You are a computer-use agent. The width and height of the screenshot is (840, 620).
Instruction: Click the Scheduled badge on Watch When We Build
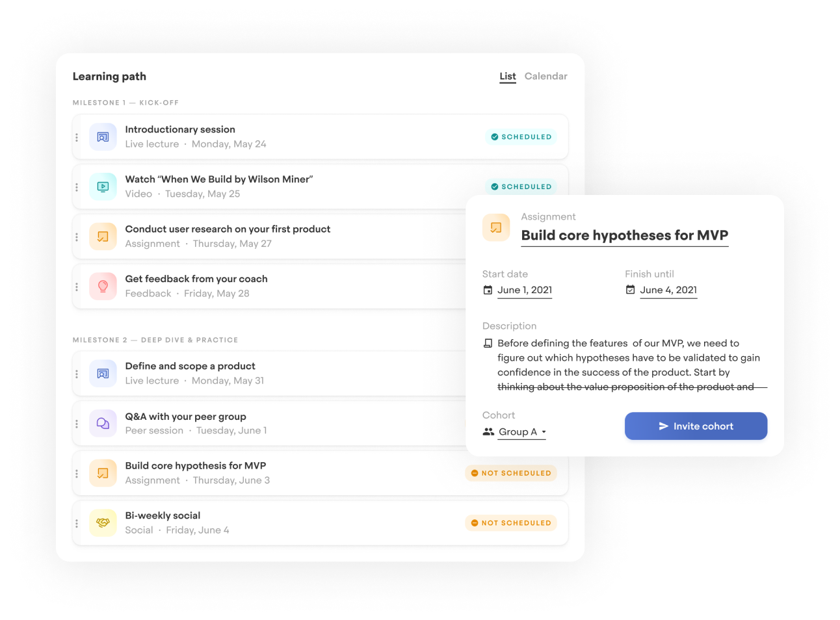[x=521, y=187]
